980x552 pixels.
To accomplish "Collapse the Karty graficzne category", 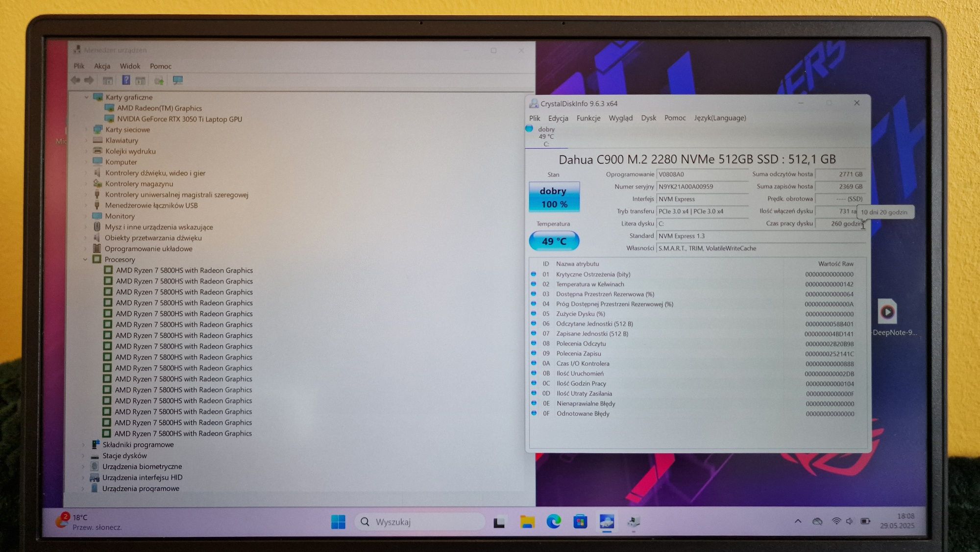I will point(87,97).
